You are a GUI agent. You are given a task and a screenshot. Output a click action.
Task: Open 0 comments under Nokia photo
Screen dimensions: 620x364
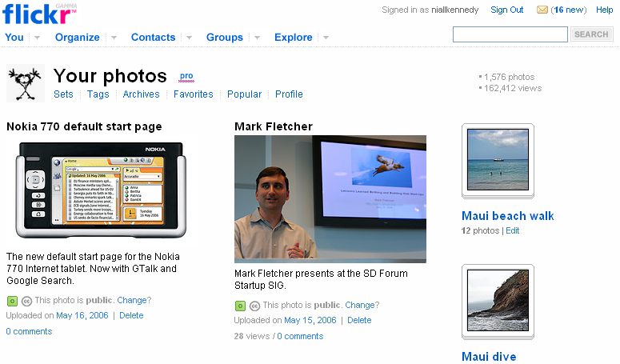pos(29,331)
